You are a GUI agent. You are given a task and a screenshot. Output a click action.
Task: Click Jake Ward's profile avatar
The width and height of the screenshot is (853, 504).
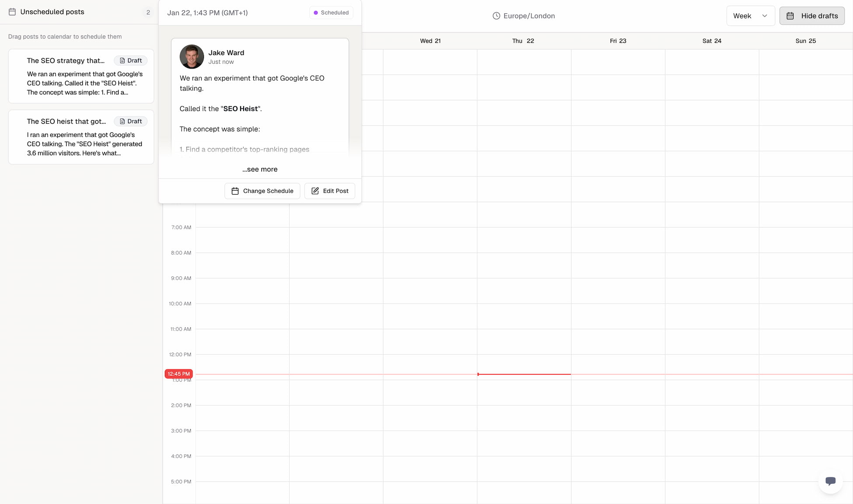tap(192, 56)
